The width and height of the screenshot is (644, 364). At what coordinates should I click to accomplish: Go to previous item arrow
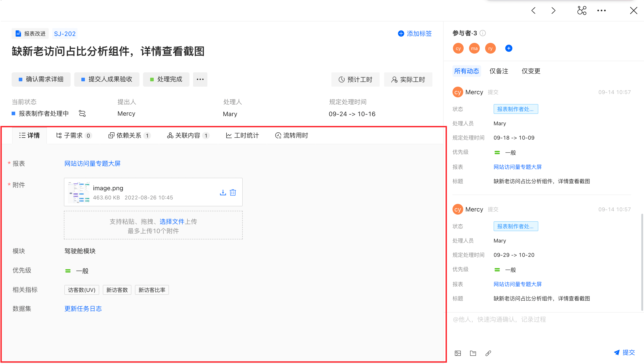coord(533,10)
